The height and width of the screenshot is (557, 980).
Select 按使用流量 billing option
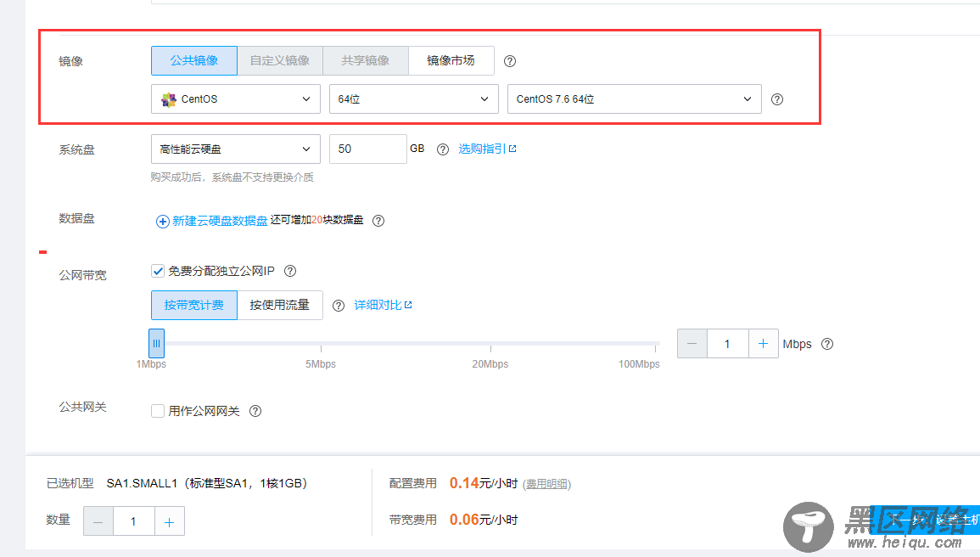point(280,305)
